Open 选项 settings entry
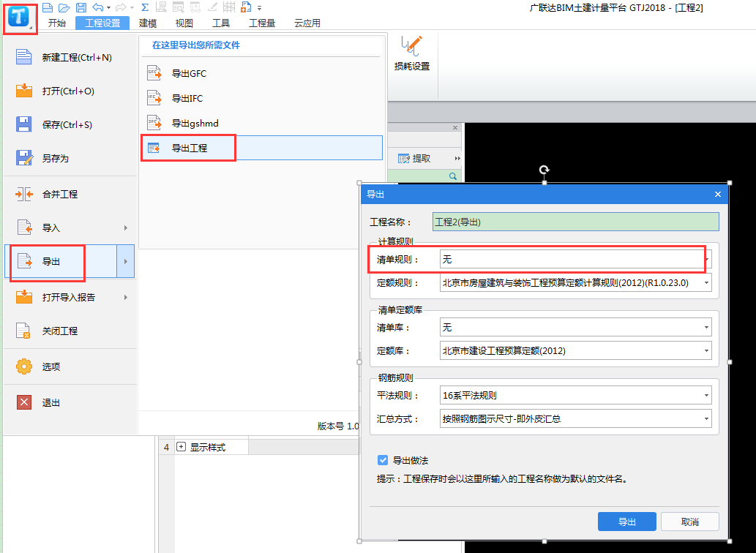The height and width of the screenshot is (553, 756). click(x=70, y=366)
